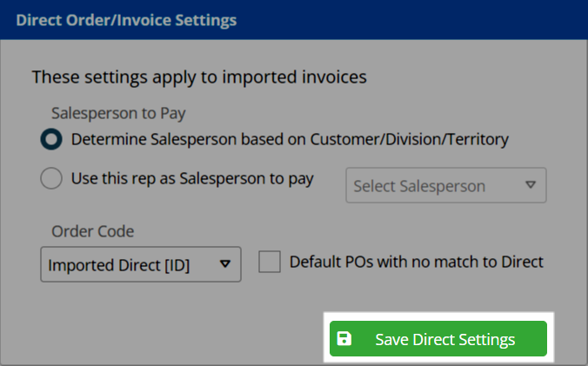Viewport: 588px width, 366px height.
Task: Click the empty circle of the unselected radio
Action: click(x=51, y=178)
